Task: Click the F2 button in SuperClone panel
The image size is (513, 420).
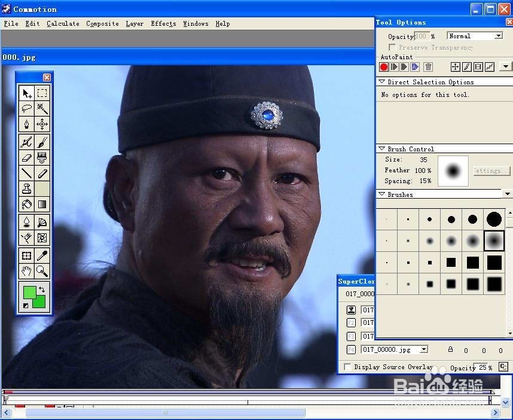Action: [351, 322]
